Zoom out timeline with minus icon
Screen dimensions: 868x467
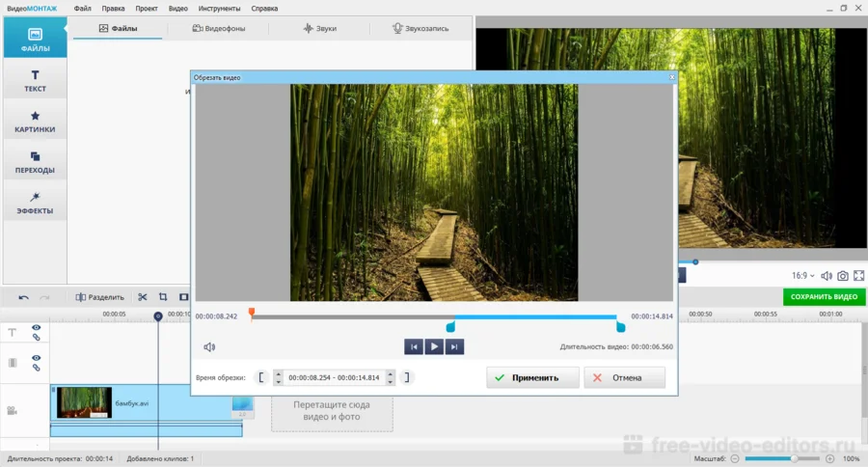(x=735, y=458)
